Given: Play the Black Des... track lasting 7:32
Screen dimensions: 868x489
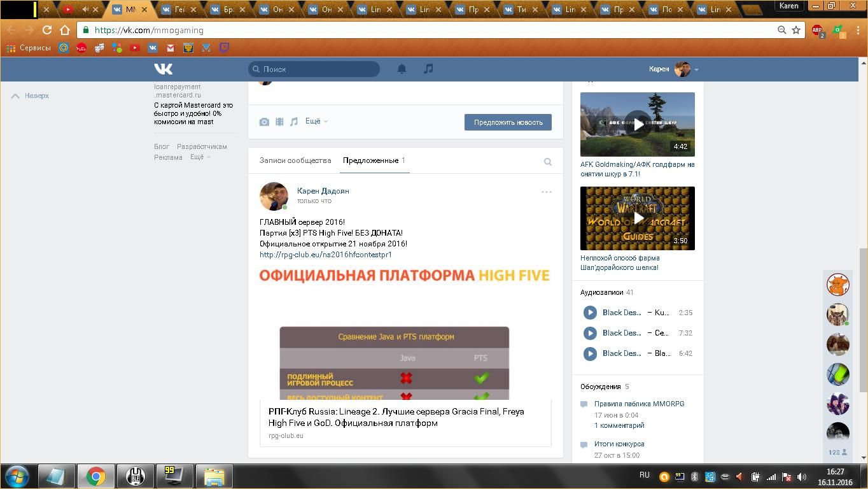Looking at the screenshot, I should [590, 333].
